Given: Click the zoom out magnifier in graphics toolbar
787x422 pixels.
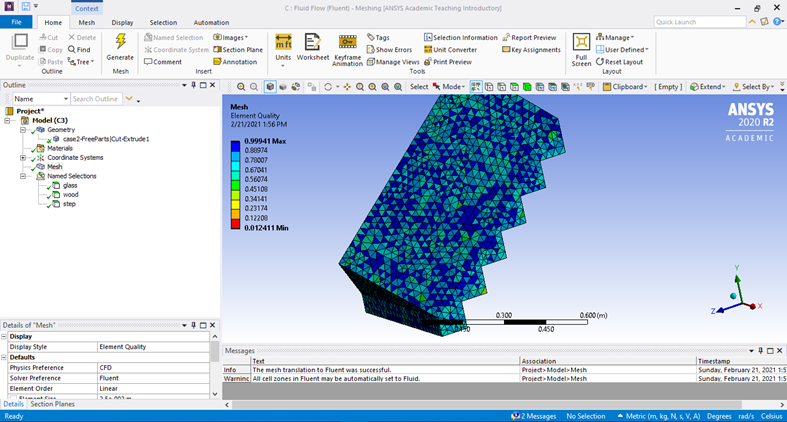Looking at the screenshot, I should point(254,87).
